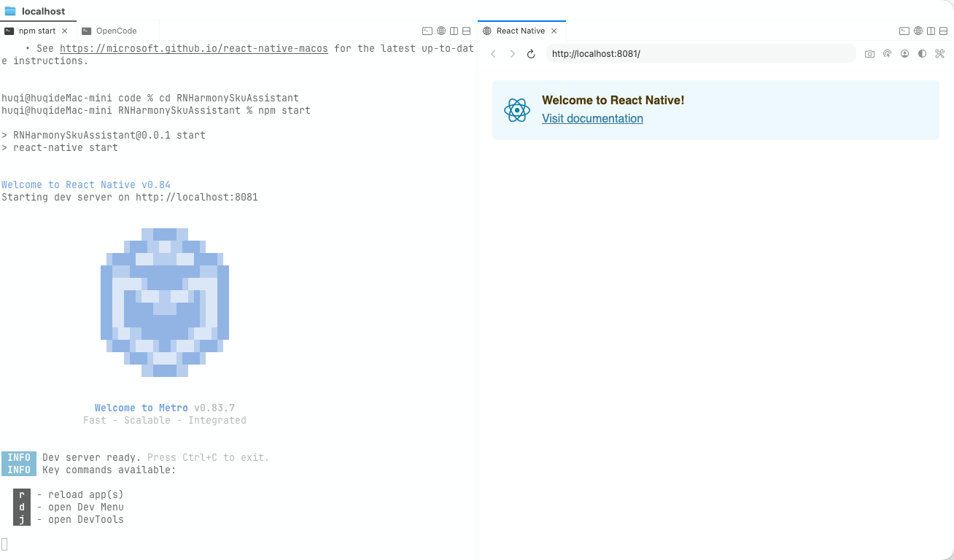
Task: Click the Metro pixel-art logo in terminal
Action: pyautogui.click(x=165, y=303)
